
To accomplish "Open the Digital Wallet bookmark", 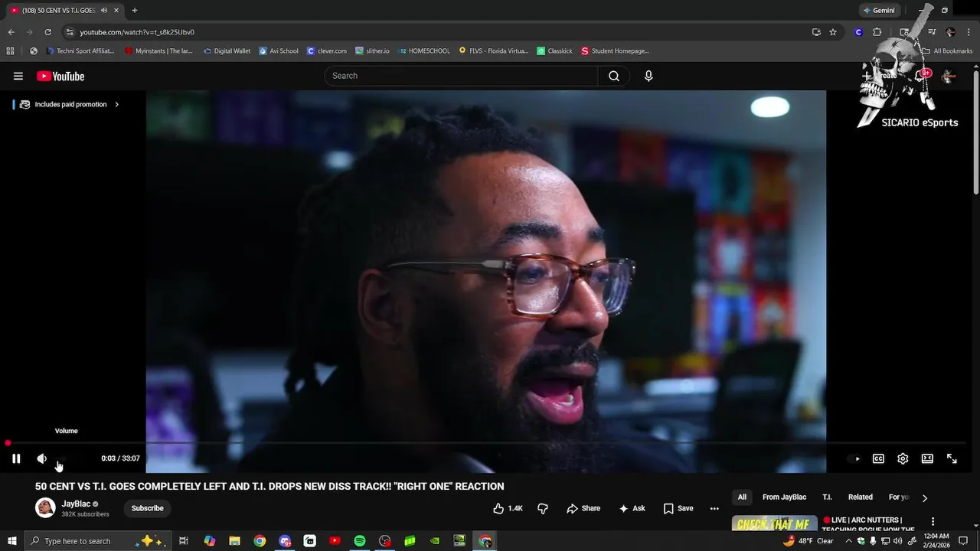I will [227, 51].
